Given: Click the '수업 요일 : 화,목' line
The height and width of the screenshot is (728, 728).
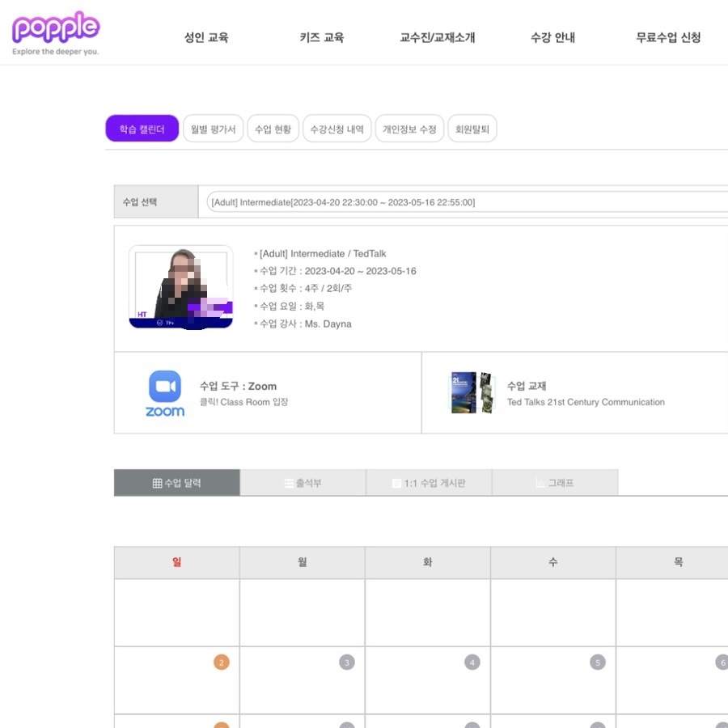Looking at the screenshot, I should 291,306.
